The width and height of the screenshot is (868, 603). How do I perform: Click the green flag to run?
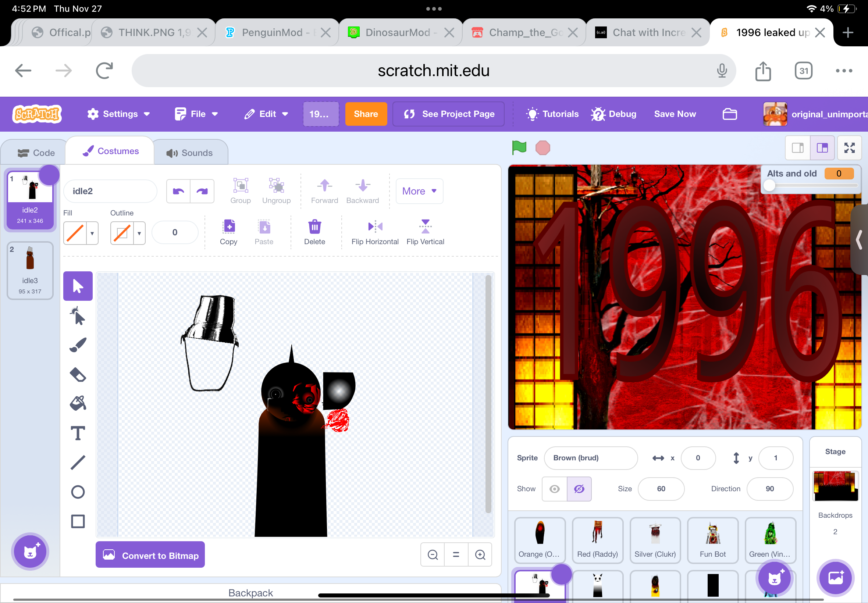coord(519,148)
